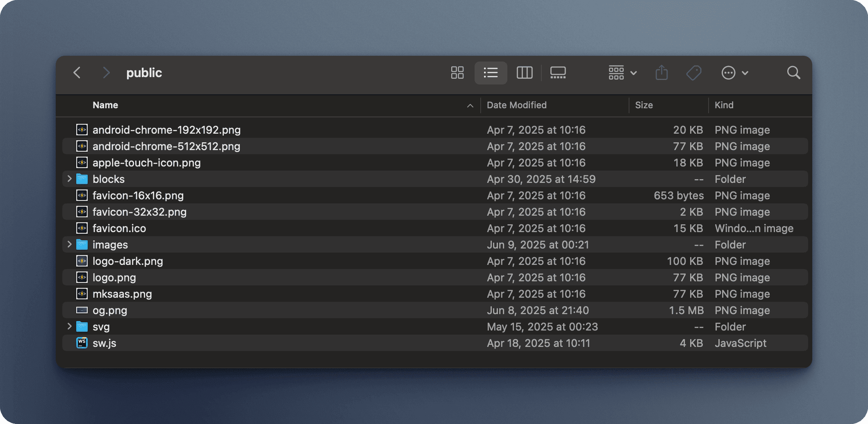
Task: Select list view in toolbar
Action: pyautogui.click(x=491, y=73)
